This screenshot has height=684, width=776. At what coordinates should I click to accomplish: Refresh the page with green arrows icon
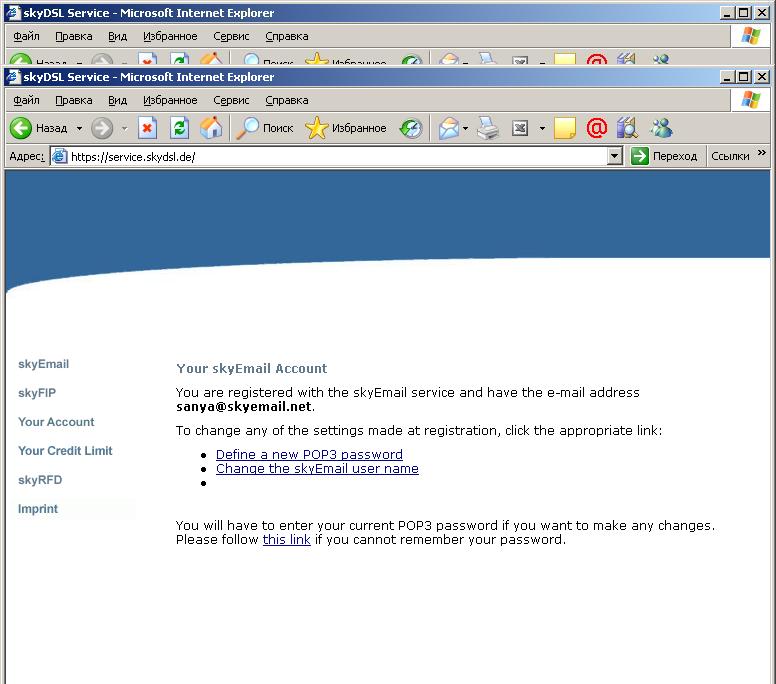point(179,128)
